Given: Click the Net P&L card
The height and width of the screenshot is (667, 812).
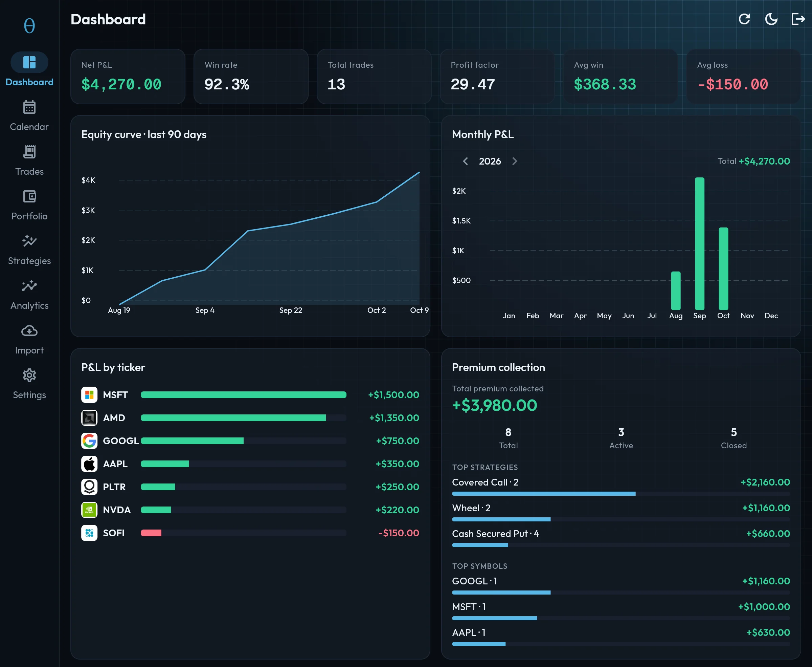Looking at the screenshot, I should click(x=128, y=77).
